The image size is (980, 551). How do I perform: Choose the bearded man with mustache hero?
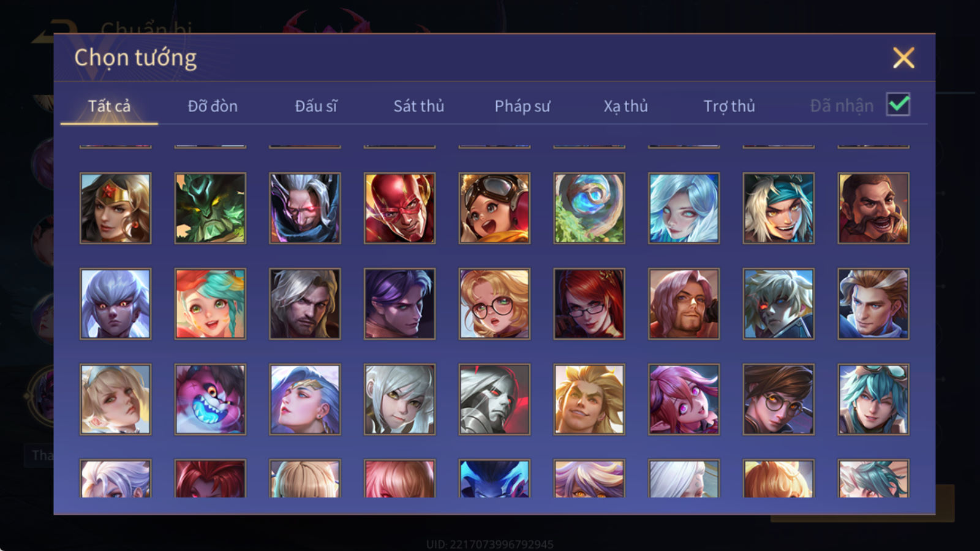click(873, 208)
